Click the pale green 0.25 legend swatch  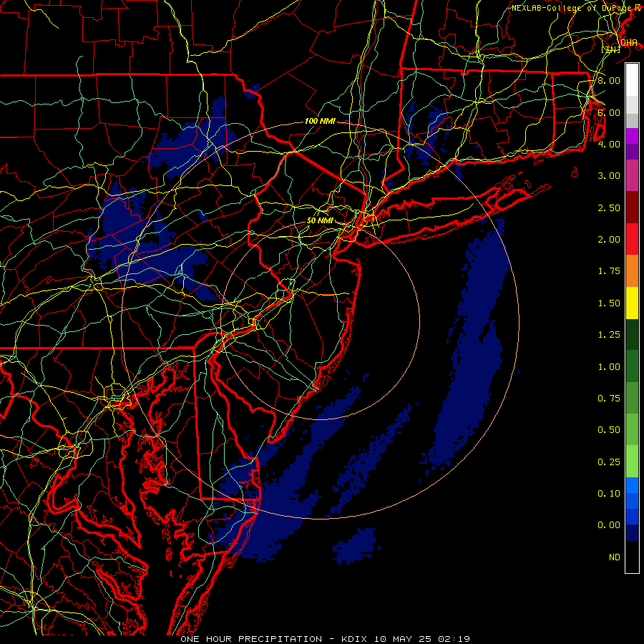pyautogui.click(x=632, y=462)
